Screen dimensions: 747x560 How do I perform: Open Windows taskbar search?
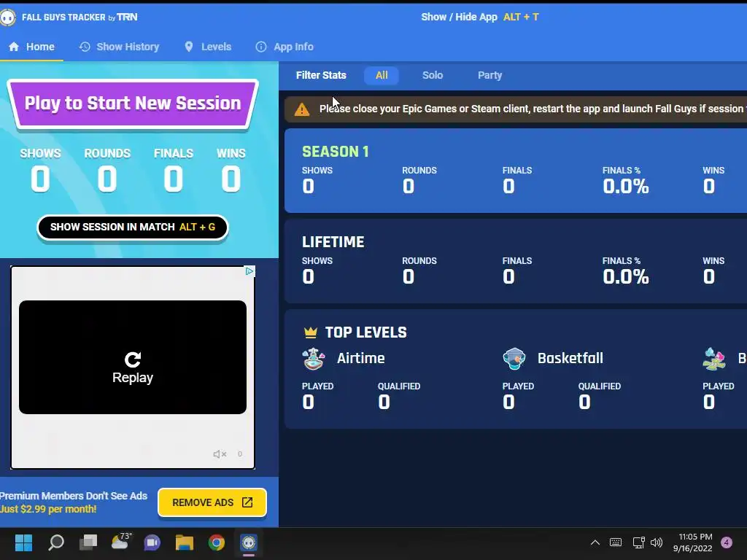(x=56, y=542)
